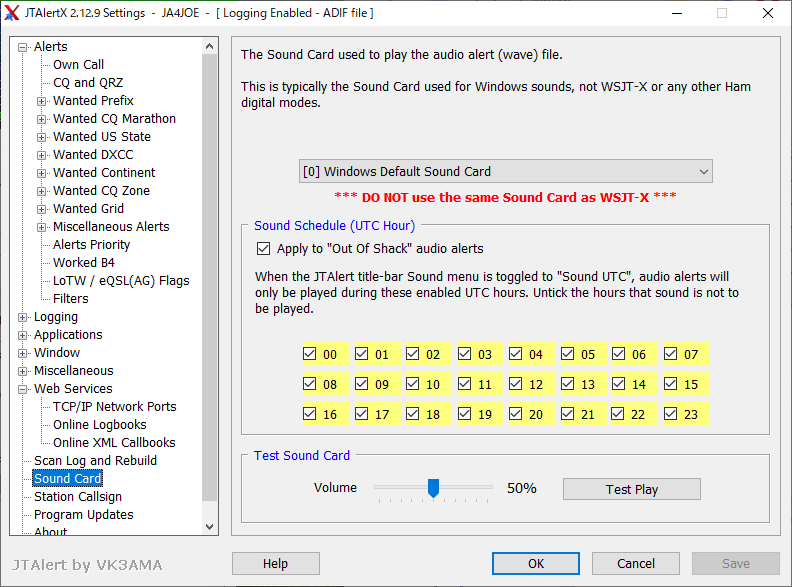Select Program Updates tree item
Screen dimensions: 792x587
tap(84, 515)
